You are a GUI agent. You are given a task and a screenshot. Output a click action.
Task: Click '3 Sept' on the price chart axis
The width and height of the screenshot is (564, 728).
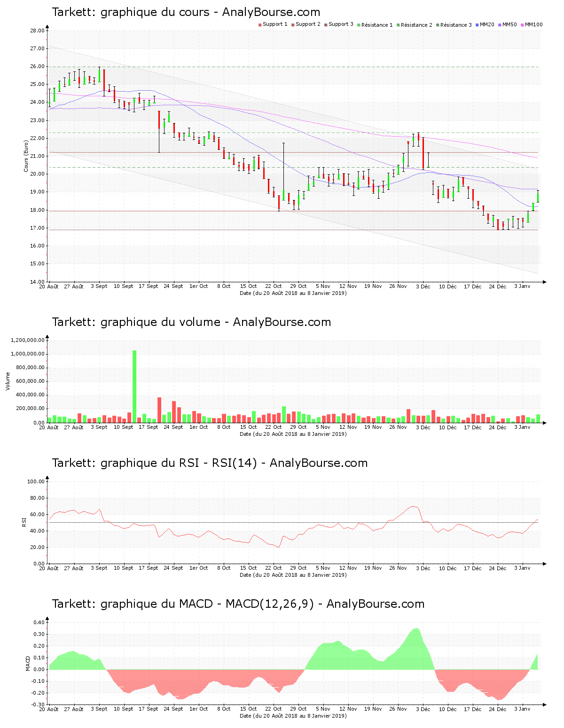tap(99, 287)
